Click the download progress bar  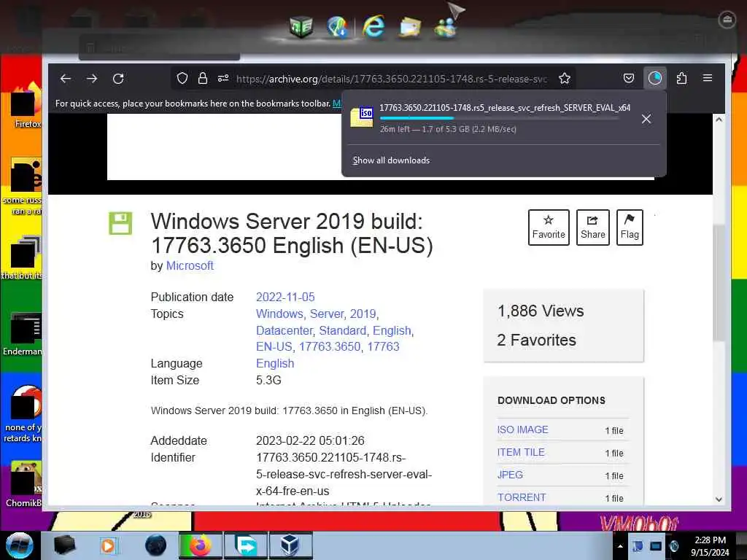499,118
